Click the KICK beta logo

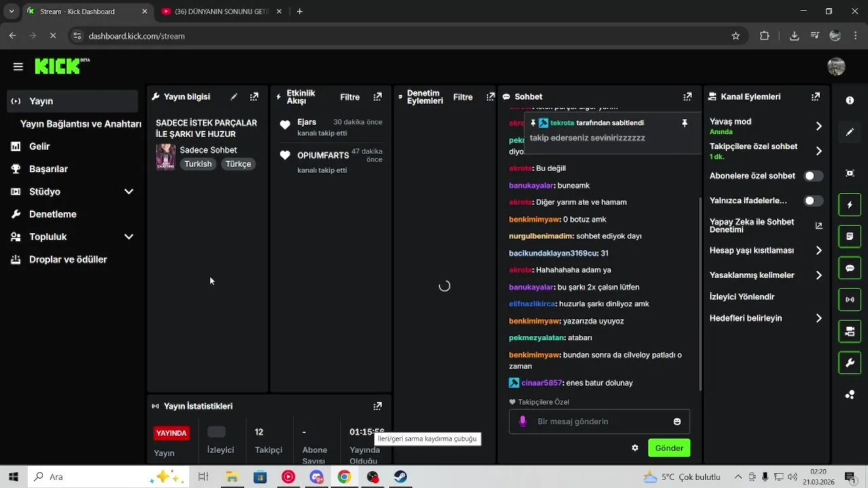(x=62, y=66)
